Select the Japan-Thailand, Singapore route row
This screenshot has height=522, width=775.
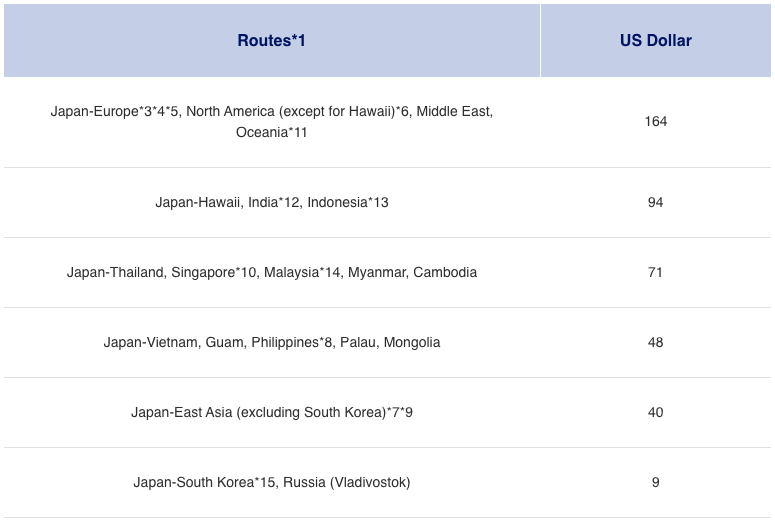click(271, 272)
